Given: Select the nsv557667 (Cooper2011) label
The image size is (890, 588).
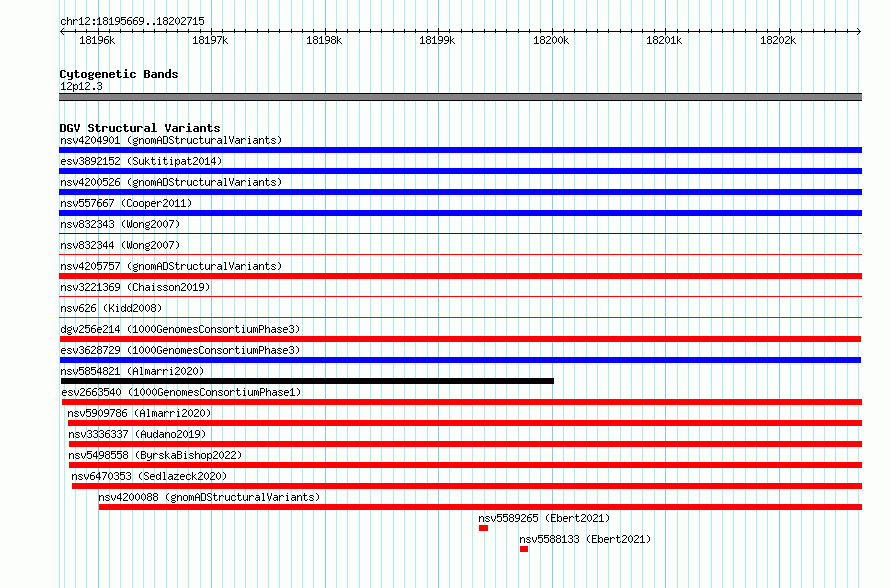Looking at the screenshot, I should coord(126,203).
